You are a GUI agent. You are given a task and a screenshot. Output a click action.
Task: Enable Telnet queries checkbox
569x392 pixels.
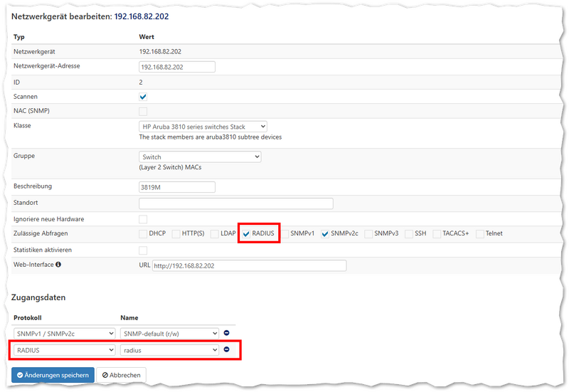pyautogui.click(x=479, y=234)
